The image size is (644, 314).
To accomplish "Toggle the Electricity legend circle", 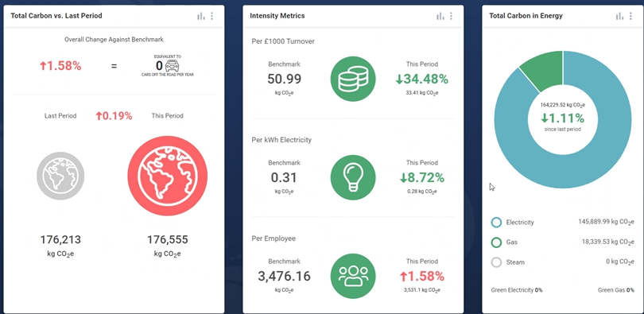I will (x=496, y=223).
